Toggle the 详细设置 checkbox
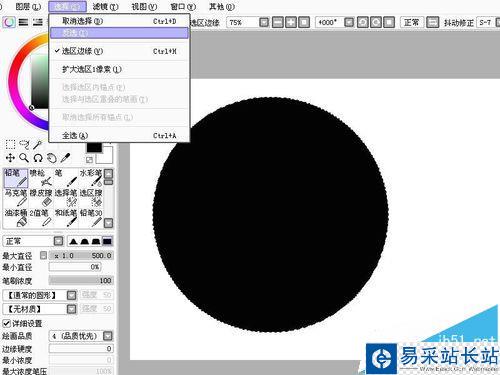 coord(6,323)
